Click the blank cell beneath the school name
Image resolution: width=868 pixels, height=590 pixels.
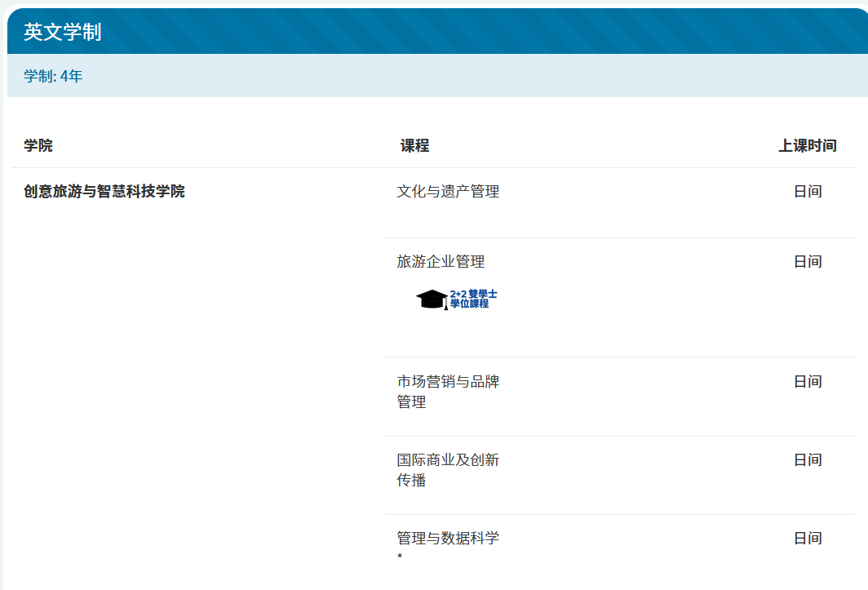[x=196, y=367]
